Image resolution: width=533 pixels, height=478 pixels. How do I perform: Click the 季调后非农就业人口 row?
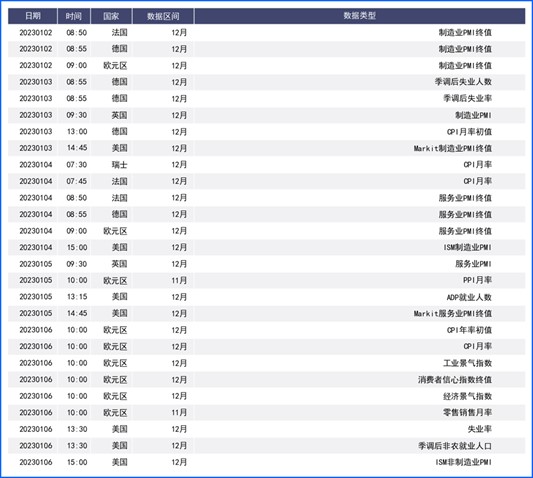click(266, 446)
